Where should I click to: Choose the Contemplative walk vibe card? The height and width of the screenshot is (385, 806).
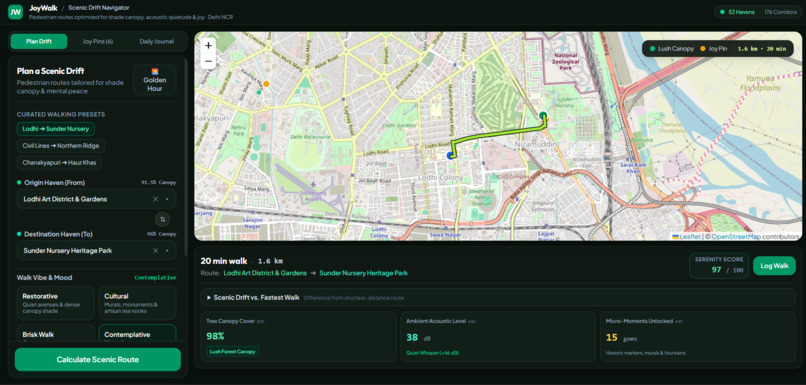click(137, 333)
